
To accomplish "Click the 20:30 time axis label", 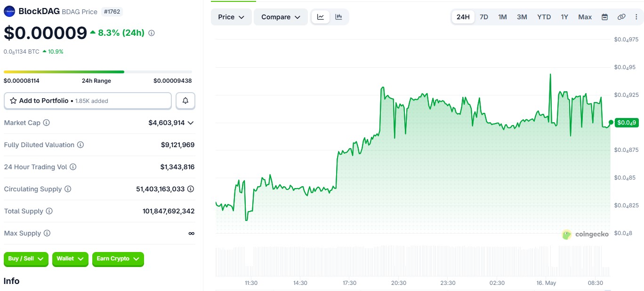I will point(399,283).
